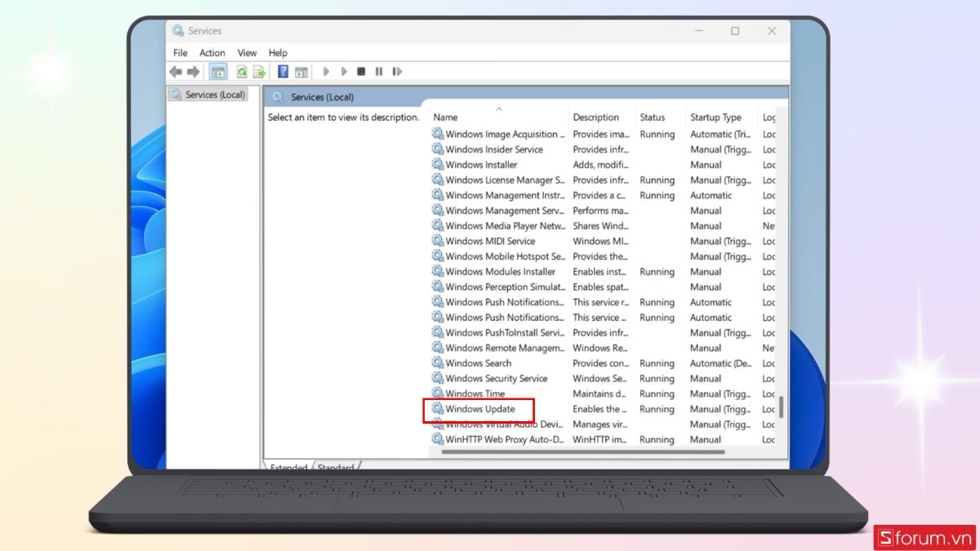Screen dimensions: 980x551
Task: Select the Windows Update service
Action: point(480,409)
